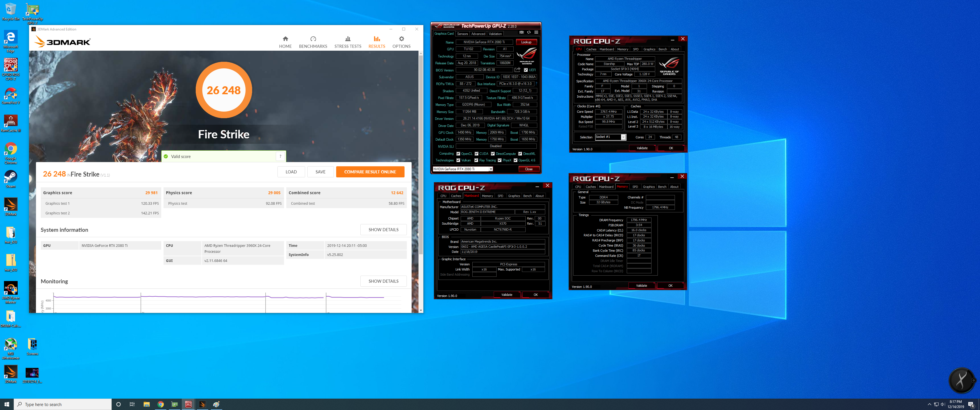Toggle the OpenGL 4.6 checkbox
Viewport: 980px width, 410px height.
[x=515, y=160]
